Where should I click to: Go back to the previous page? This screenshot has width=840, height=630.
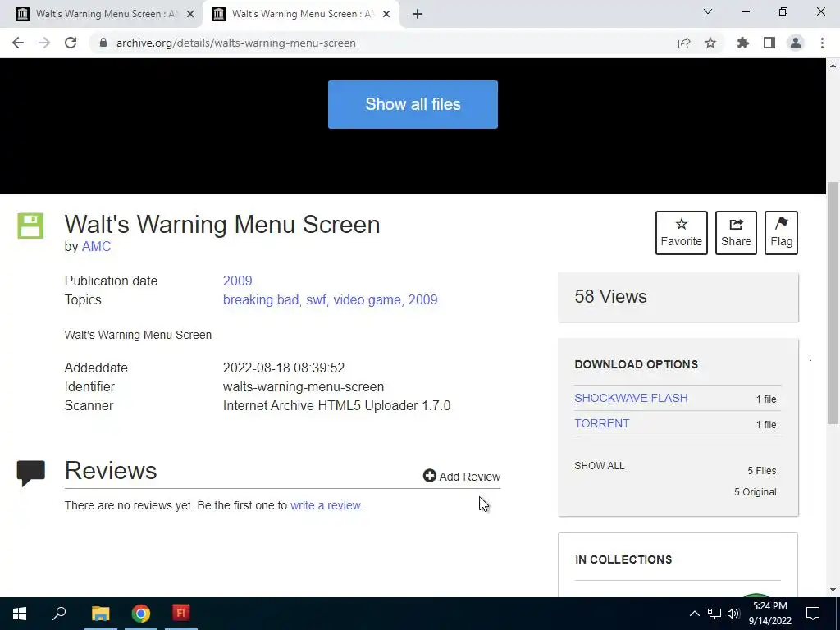point(18,43)
